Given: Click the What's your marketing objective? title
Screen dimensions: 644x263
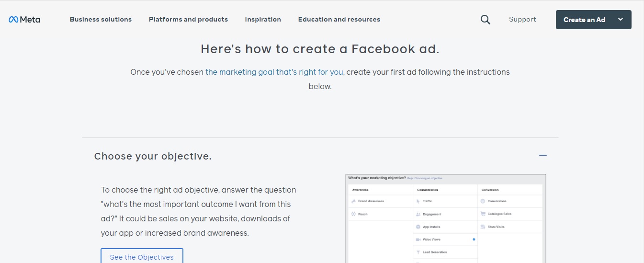Looking at the screenshot, I should coord(377,178).
